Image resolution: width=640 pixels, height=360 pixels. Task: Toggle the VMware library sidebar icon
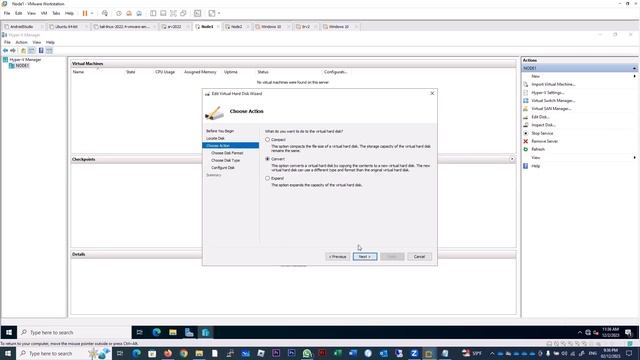pos(153,13)
